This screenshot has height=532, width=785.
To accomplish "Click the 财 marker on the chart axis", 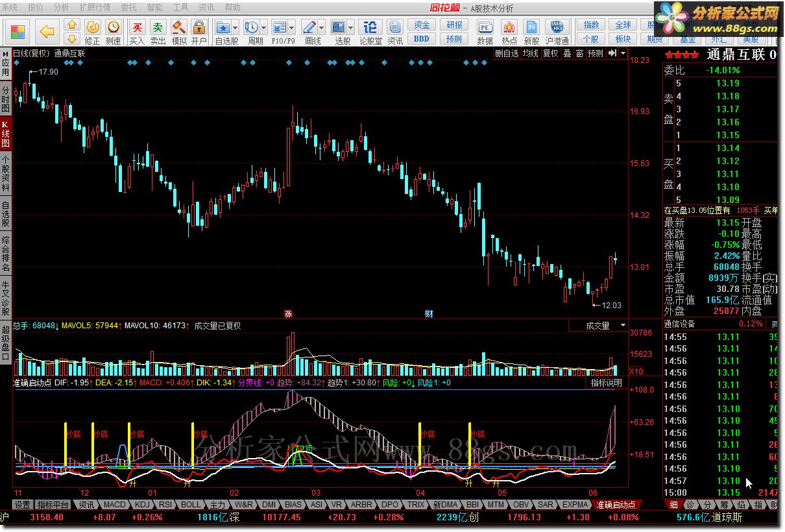I will [x=429, y=313].
